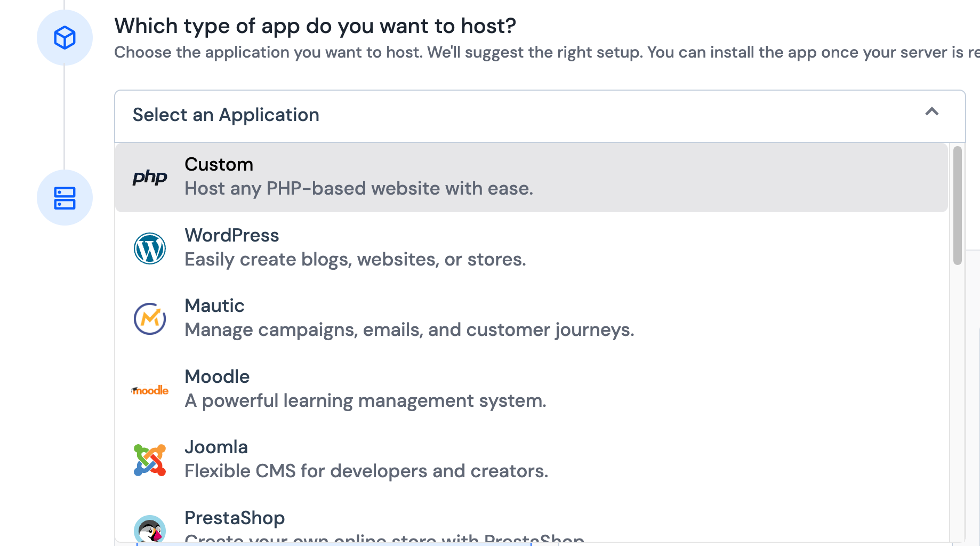Select Moodle from the application list
The width and height of the screenshot is (980, 546).
point(217,377)
